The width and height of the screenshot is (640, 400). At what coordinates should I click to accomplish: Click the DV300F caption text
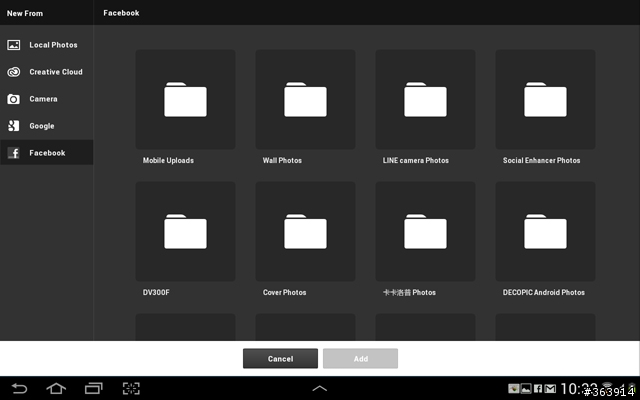[156, 292]
